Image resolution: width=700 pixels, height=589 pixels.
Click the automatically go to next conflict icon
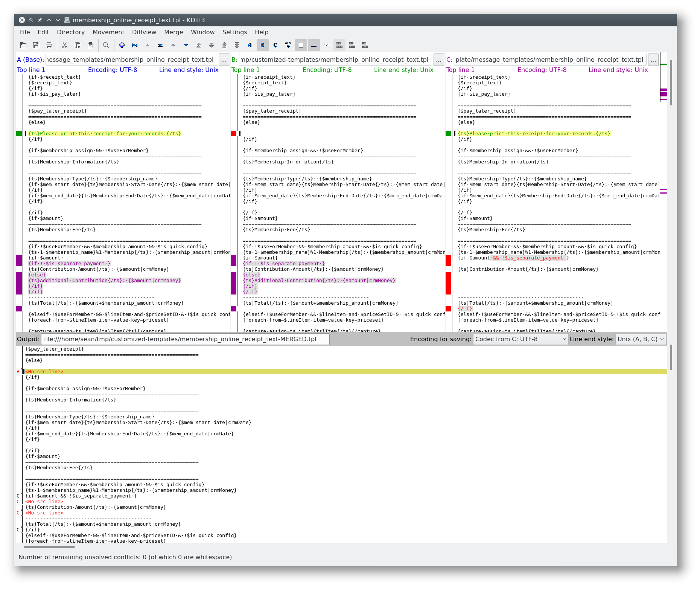288,45
